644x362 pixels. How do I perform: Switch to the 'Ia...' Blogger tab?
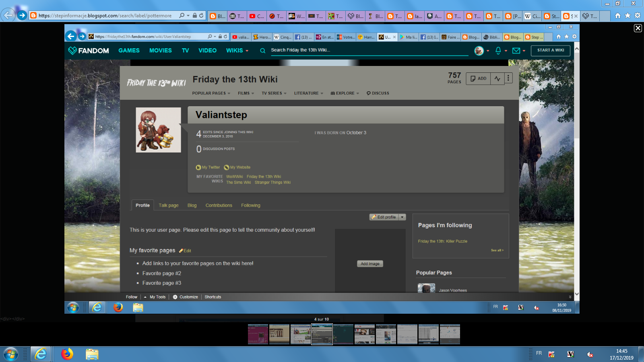click(x=415, y=16)
